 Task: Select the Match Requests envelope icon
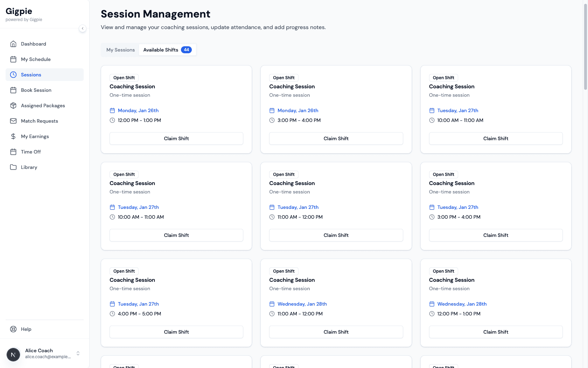point(13,121)
